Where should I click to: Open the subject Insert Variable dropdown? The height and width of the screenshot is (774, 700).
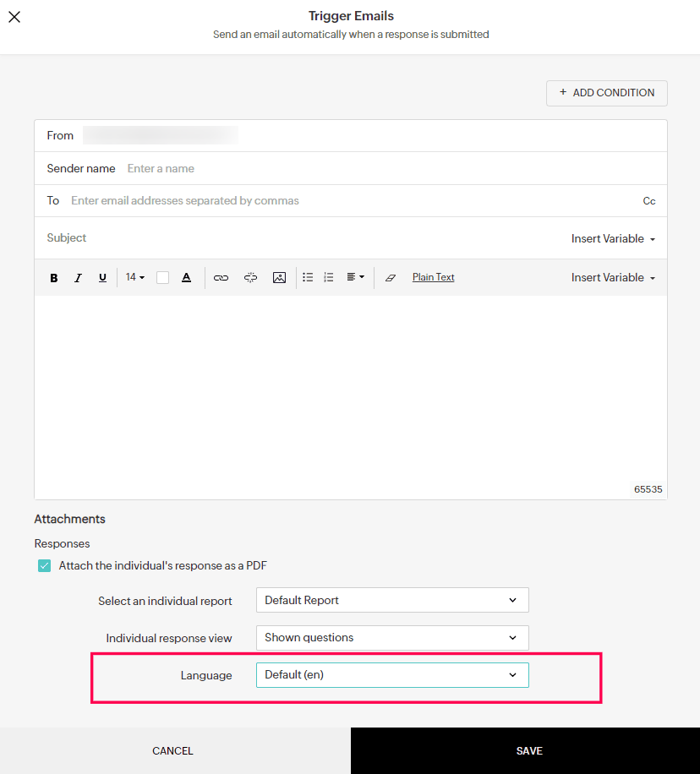[x=613, y=239]
